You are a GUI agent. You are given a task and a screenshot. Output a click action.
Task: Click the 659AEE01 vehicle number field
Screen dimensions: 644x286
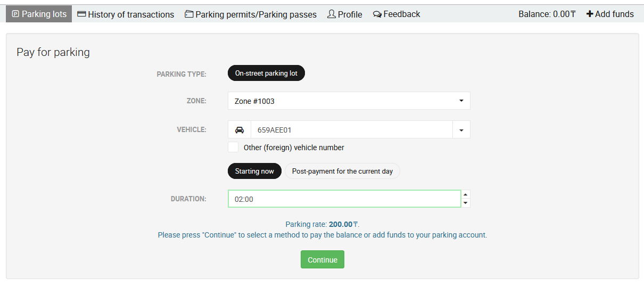tap(351, 130)
